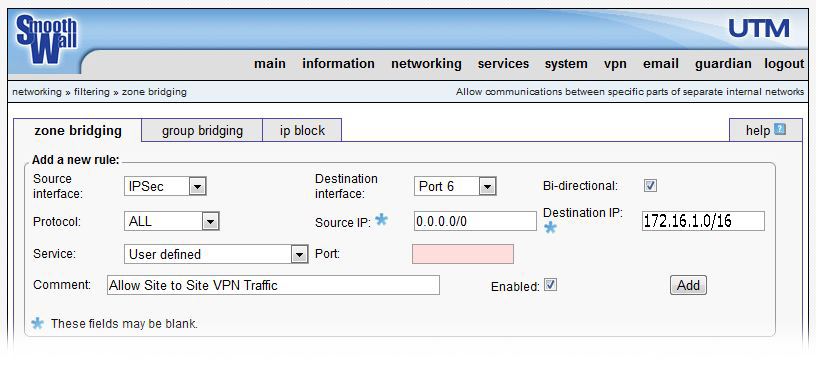The image size is (816, 372).
Task: Toggle the Enabled checkbox
Action: pos(551,285)
